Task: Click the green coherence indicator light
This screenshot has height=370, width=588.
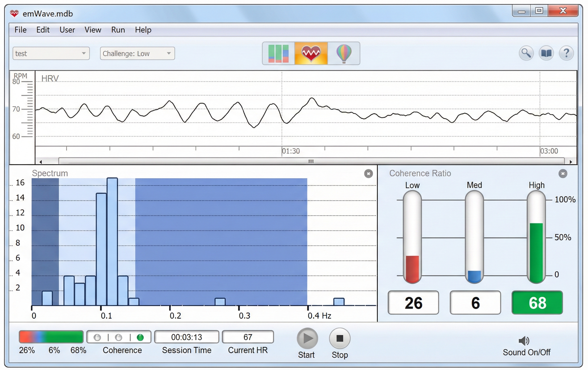Action: (140, 337)
